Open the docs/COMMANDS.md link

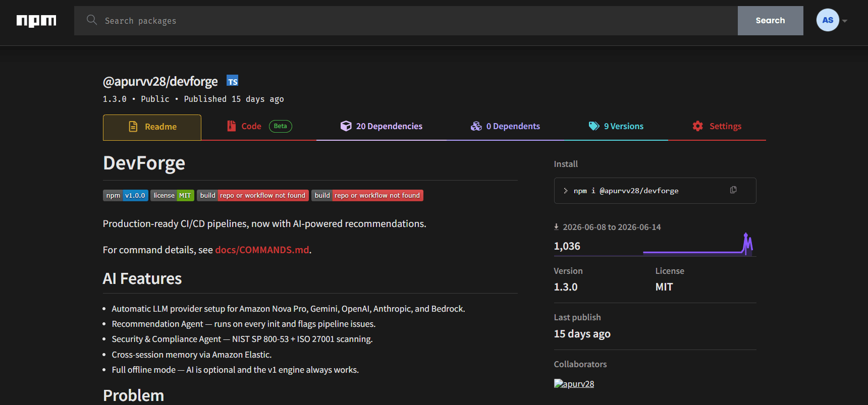[x=262, y=250]
